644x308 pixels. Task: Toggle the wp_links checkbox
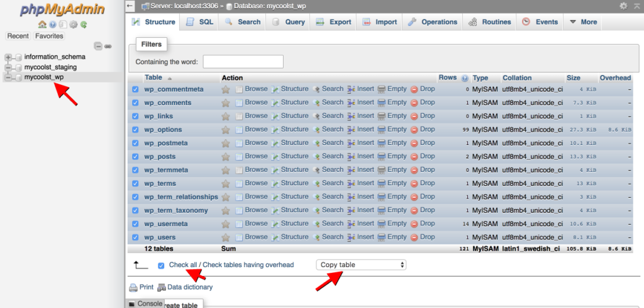pos(135,117)
